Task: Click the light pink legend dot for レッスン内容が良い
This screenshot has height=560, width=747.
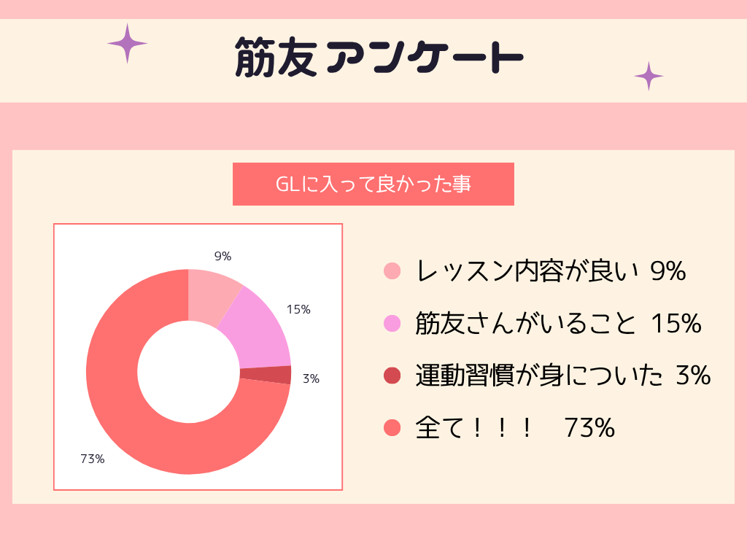Action: (x=392, y=271)
